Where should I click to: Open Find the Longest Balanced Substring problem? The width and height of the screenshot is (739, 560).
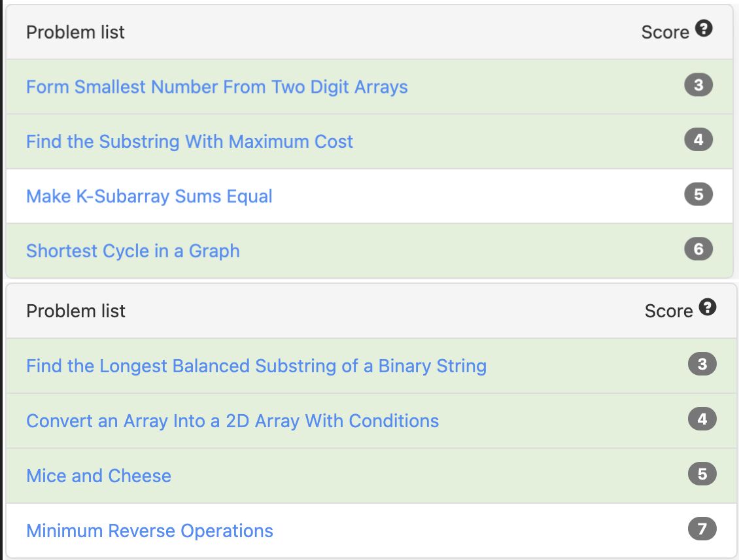(x=256, y=366)
